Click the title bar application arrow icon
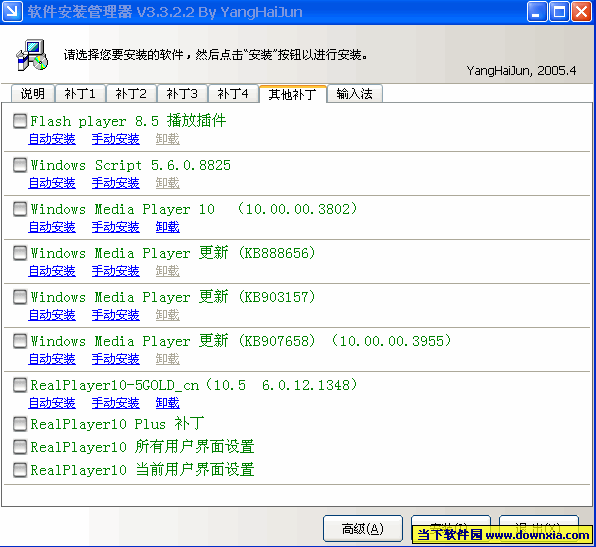The height and width of the screenshot is (547, 596). 12,11
